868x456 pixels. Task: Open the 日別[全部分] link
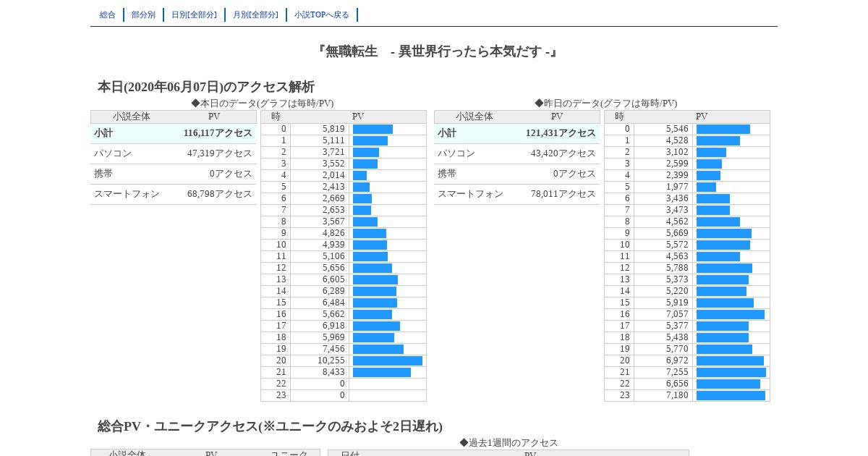pyautogui.click(x=194, y=14)
